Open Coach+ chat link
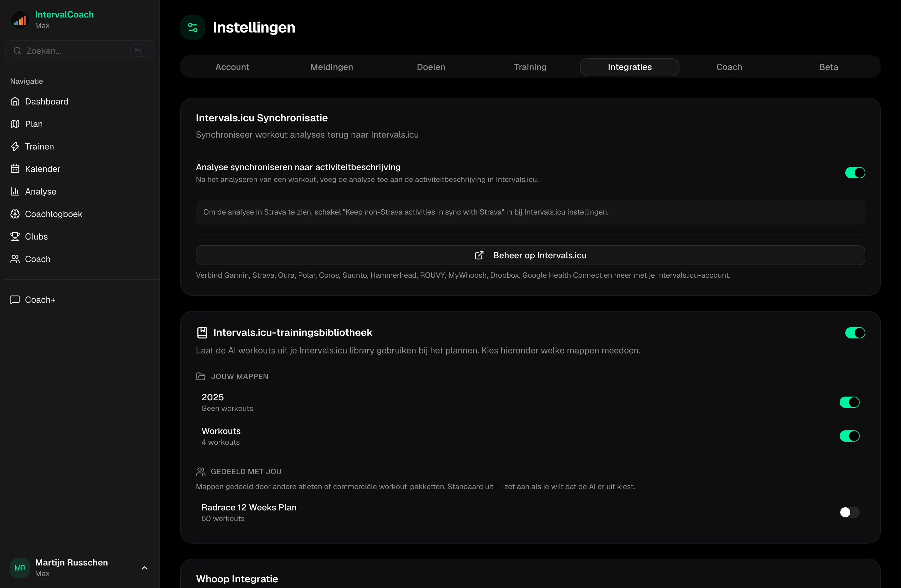This screenshot has height=588, width=901. coord(80,300)
